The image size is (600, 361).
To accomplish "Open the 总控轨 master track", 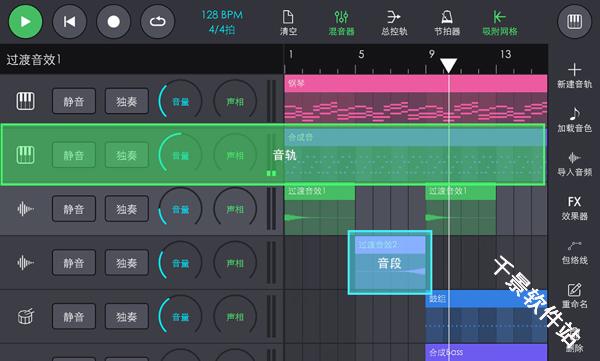I will 394,23.
